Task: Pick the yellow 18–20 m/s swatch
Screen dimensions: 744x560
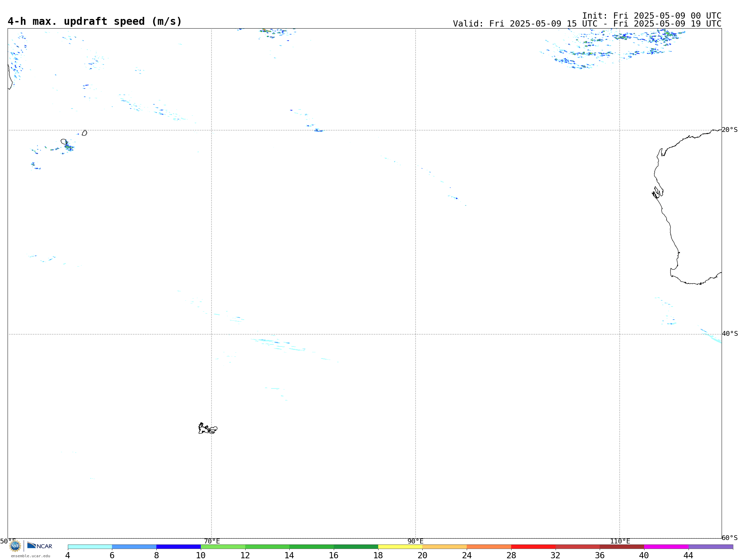Action: 400,547
